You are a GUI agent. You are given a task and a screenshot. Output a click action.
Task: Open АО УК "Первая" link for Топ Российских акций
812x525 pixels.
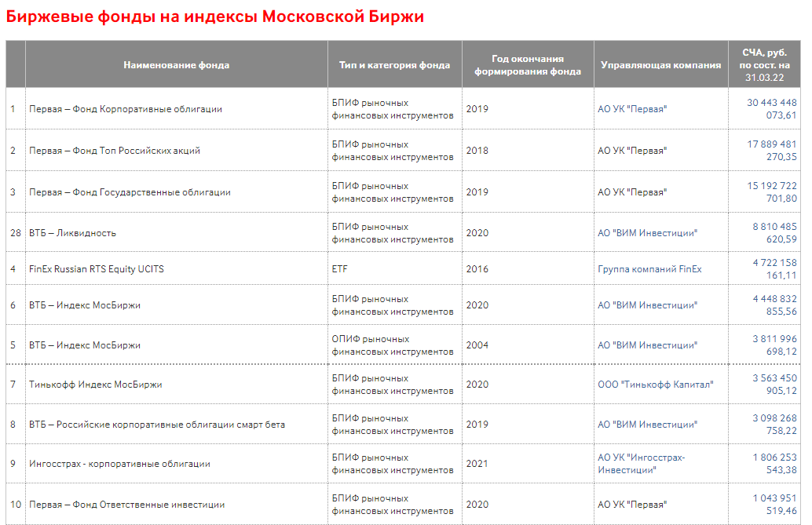(x=632, y=151)
